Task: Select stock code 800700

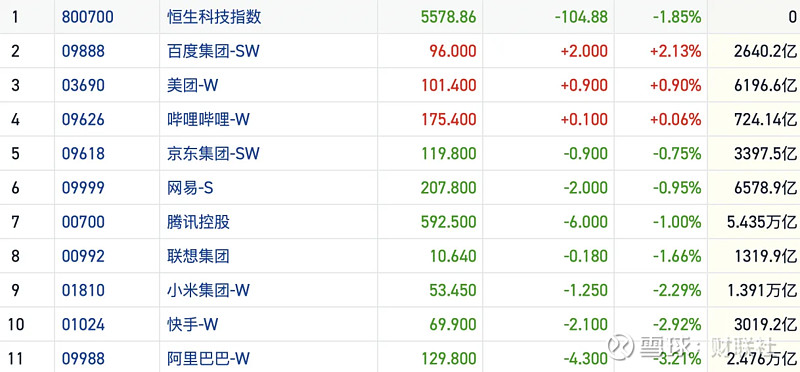Action: point(88,17)
